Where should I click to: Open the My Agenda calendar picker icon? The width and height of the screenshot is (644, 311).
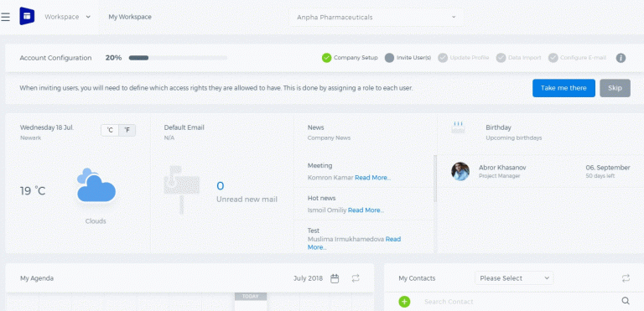pyautogui.click(x=335, y=278)
